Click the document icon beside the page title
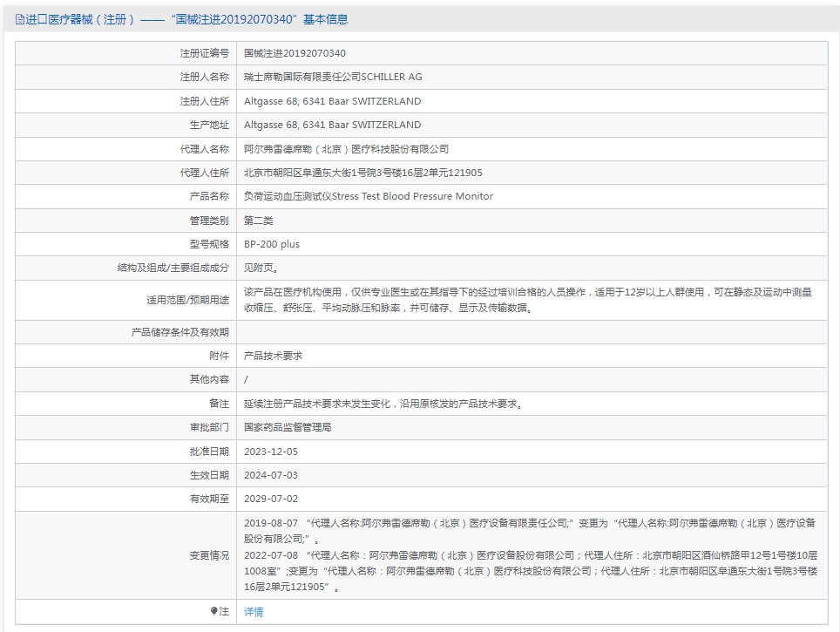 [20, 19]
